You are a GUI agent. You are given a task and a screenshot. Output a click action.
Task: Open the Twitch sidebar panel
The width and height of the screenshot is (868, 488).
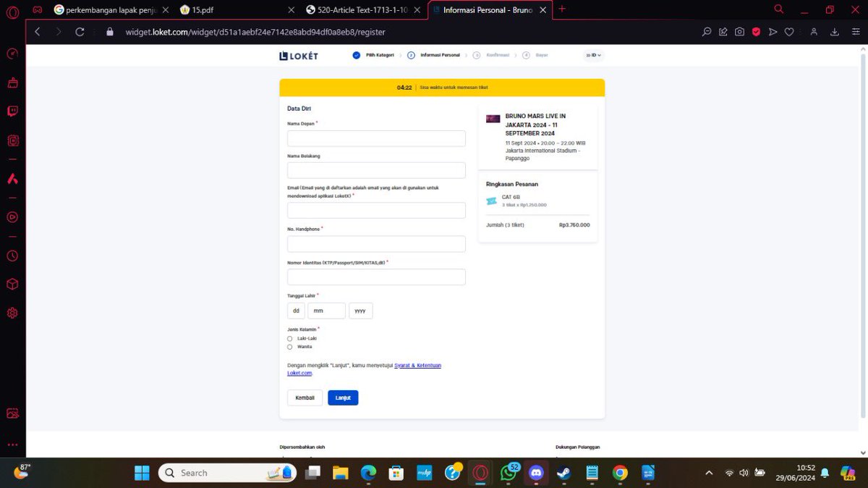click(x=12, y=112)
